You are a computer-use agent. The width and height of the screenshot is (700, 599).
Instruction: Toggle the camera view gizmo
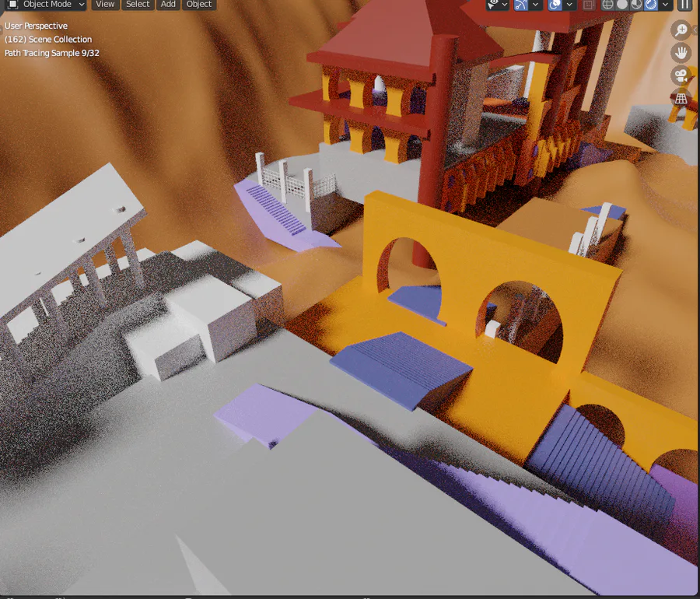(x=681, y=75)
